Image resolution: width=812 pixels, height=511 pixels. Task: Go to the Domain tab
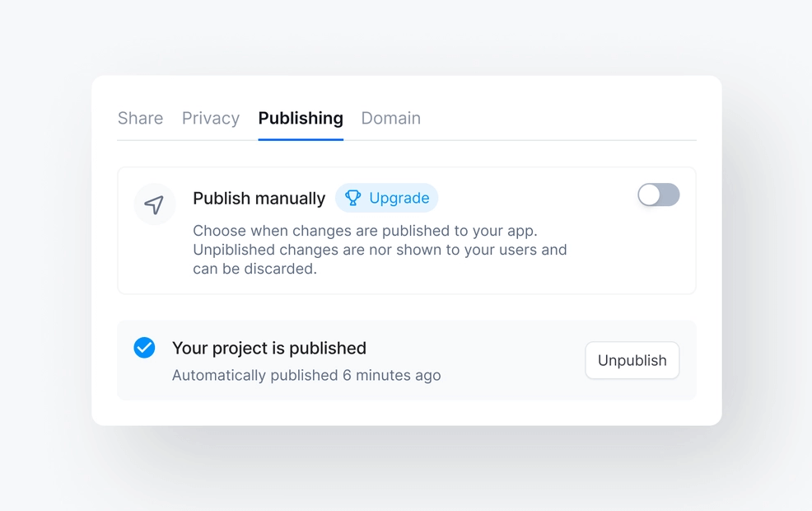391,118
